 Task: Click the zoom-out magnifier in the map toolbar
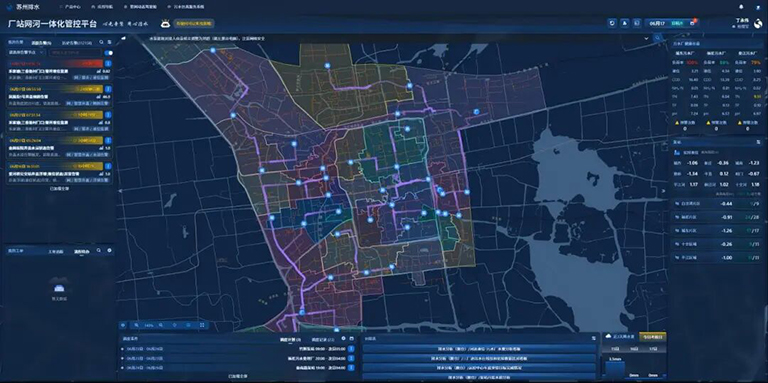point(137,325)
